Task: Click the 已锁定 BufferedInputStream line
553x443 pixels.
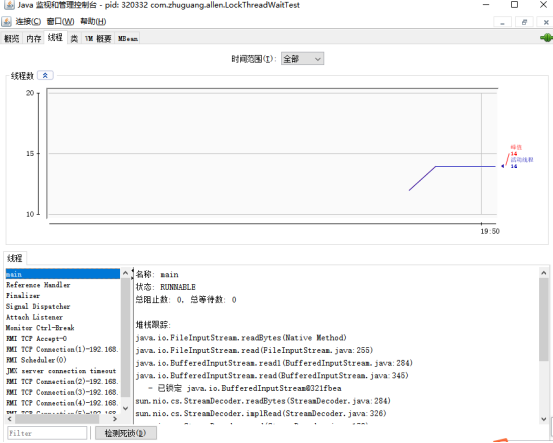Action: (245, 388)
